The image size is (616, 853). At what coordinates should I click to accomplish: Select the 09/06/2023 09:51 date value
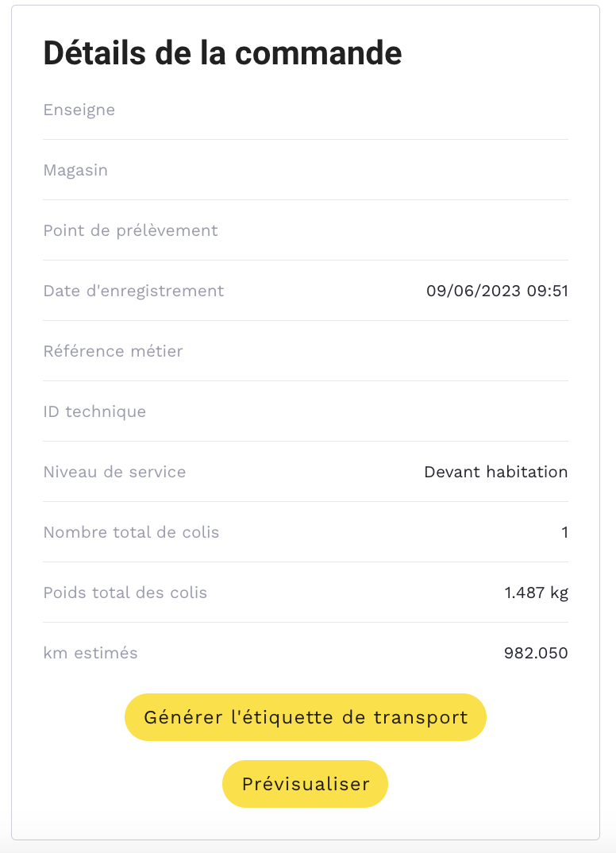coord(497,291)
